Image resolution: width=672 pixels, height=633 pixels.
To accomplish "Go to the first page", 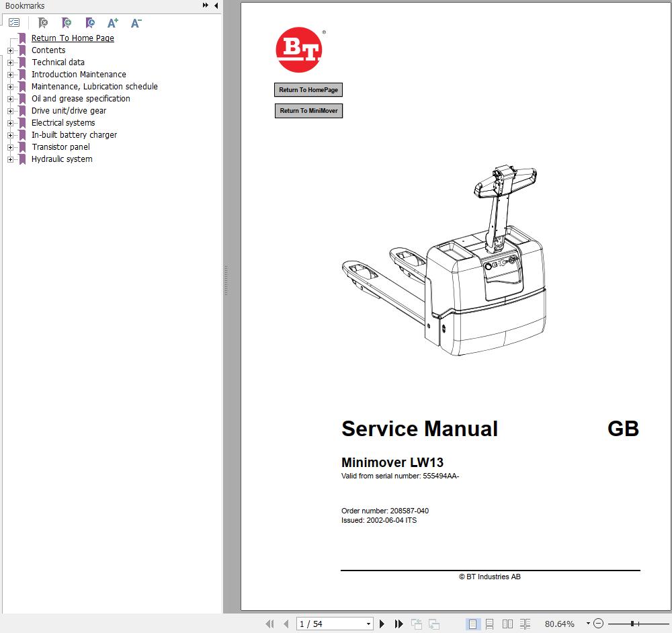I will click(x=270, y=624).
